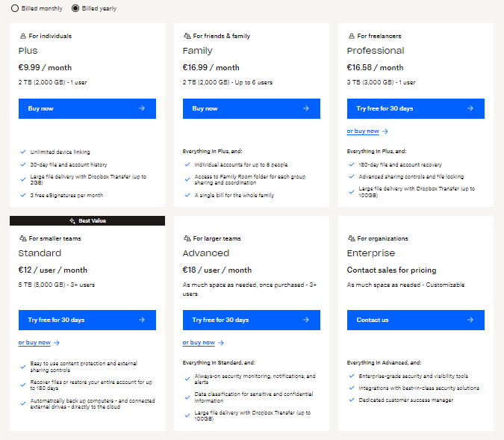Click the group icon beside For friends & family
This screenshot has height=440, width=504.
tap(187, 36)
